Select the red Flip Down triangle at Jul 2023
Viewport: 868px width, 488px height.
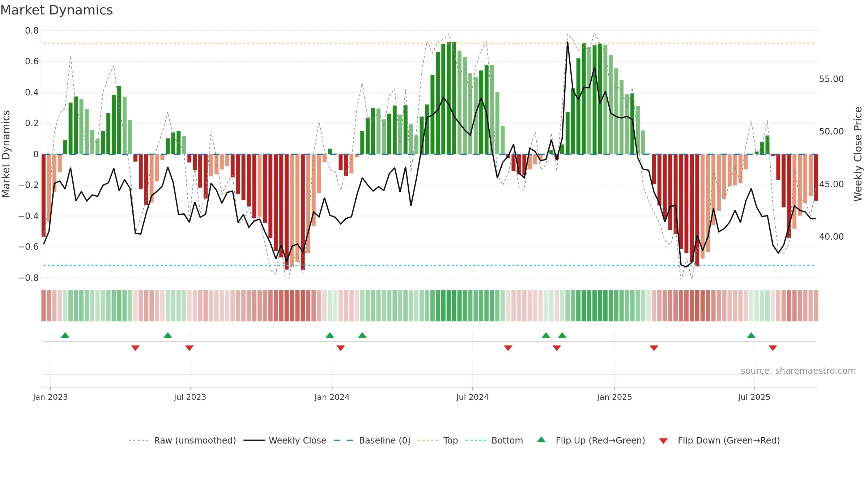190,348
